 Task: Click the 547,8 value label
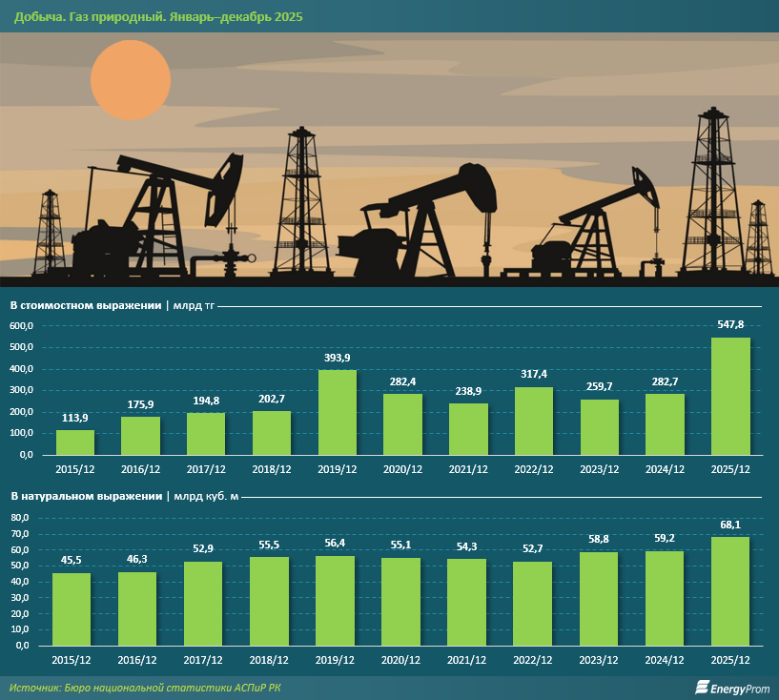(x=730, y=325)
